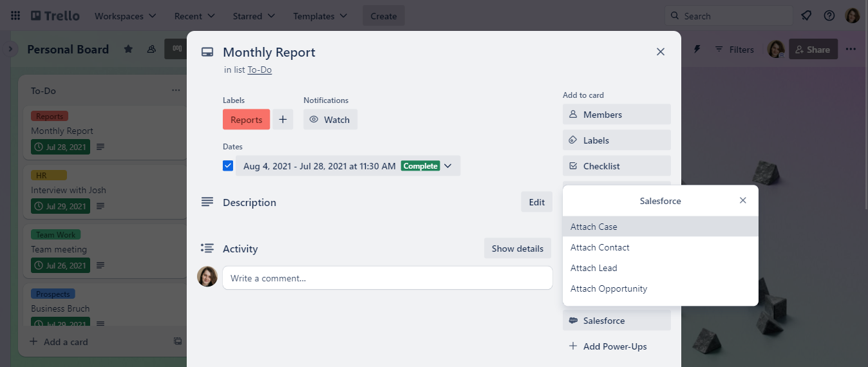Click the Write a comment field
The width and height of the screenshot is (868, 367).
387,278
